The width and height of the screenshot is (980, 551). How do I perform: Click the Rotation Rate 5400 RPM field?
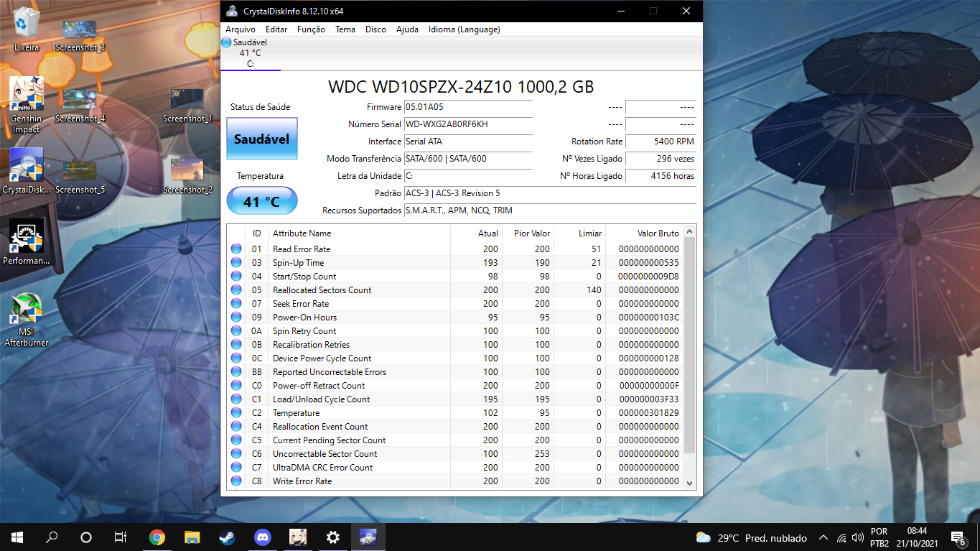661,142
